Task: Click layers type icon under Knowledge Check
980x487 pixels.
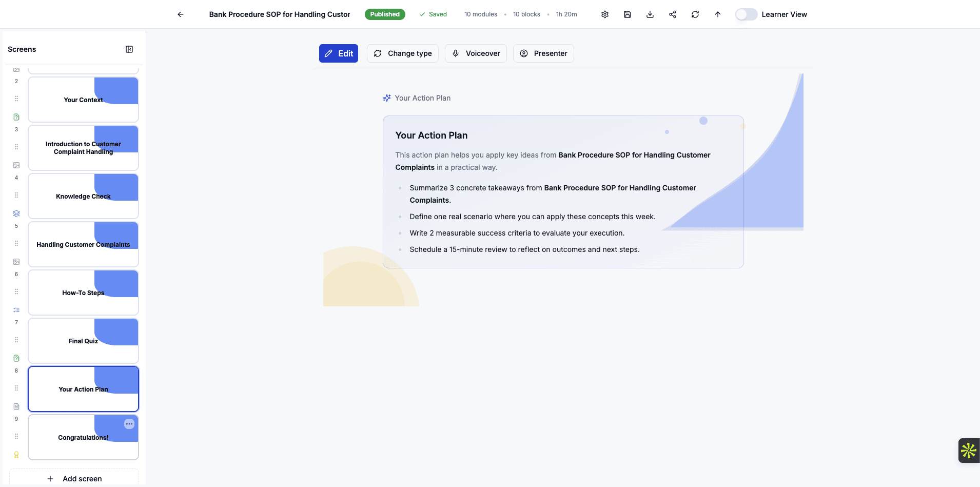Action: click(16, 213)
